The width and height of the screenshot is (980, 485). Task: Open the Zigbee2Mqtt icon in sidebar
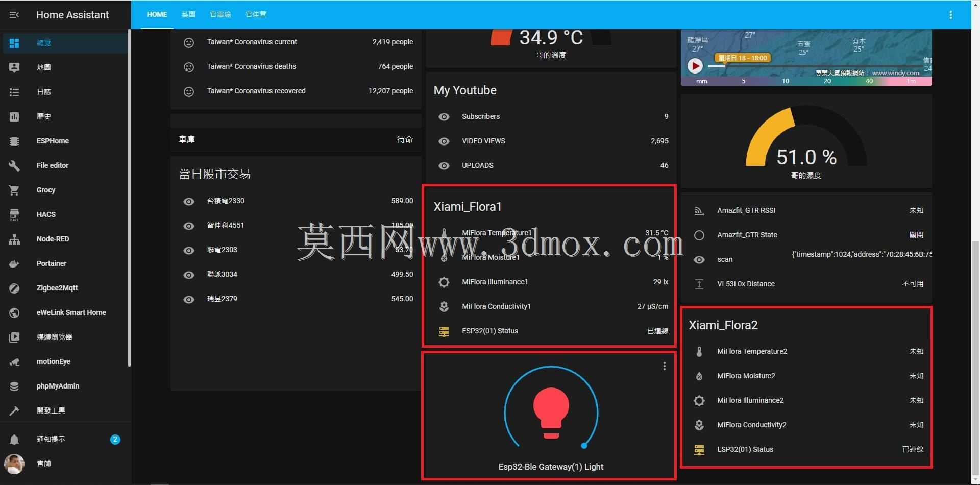[14, 288]
